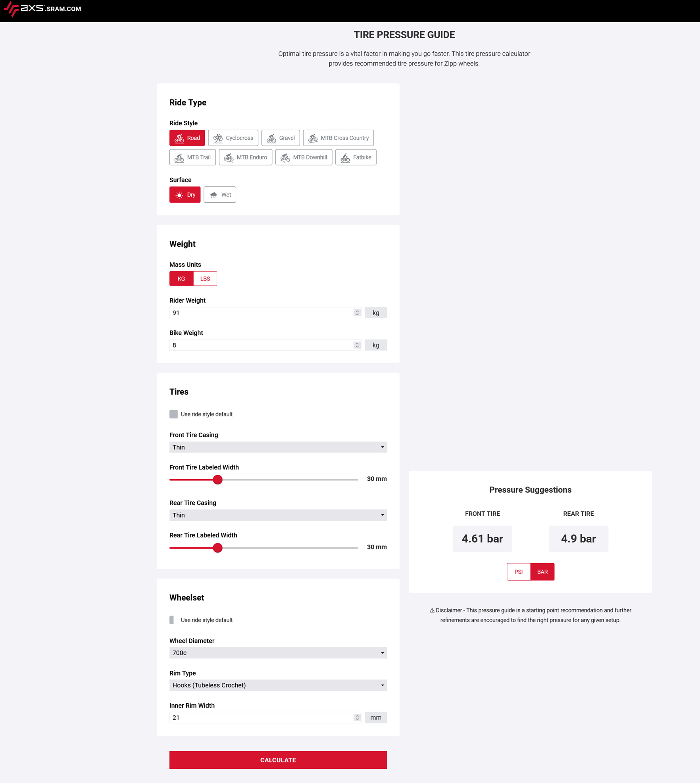Click the Front Tire Labeled Width slider handle
700x783 pixels.
tap(217, 480)
